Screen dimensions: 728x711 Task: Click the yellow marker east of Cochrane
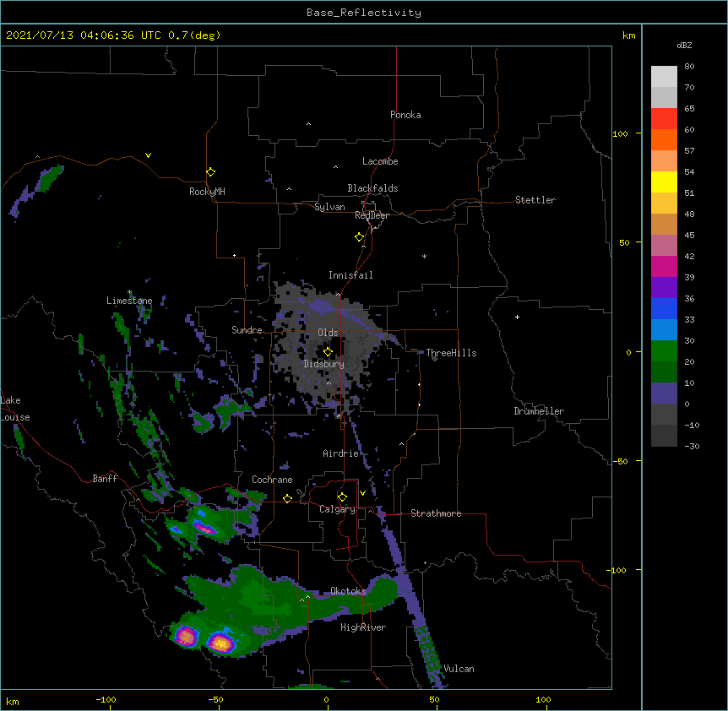click(x=287, y=498)
